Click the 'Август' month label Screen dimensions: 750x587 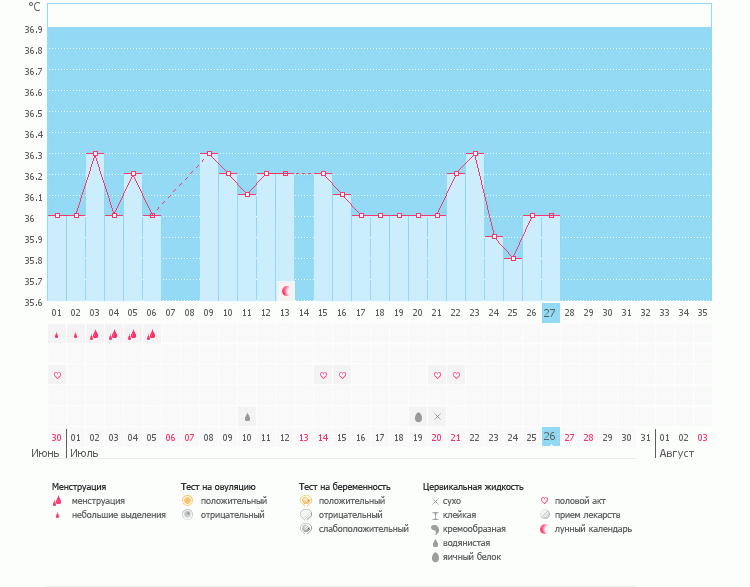[x=675, y=453]
